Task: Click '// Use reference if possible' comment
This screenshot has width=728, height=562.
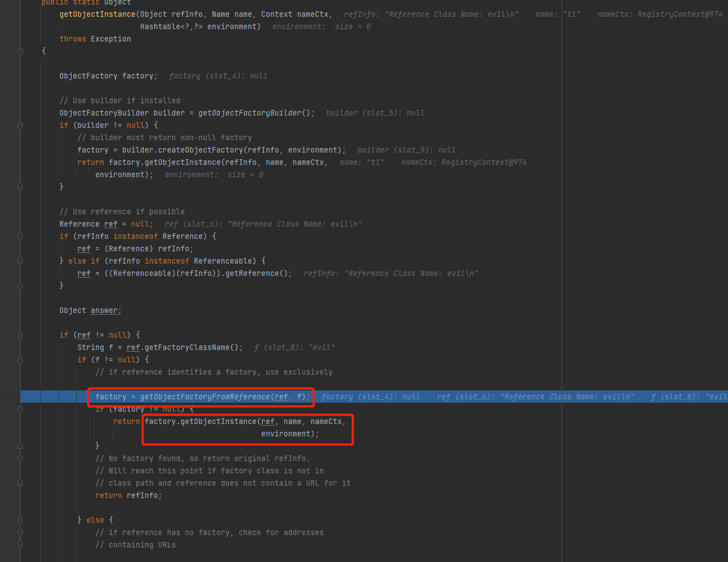Action: [122, 211]
